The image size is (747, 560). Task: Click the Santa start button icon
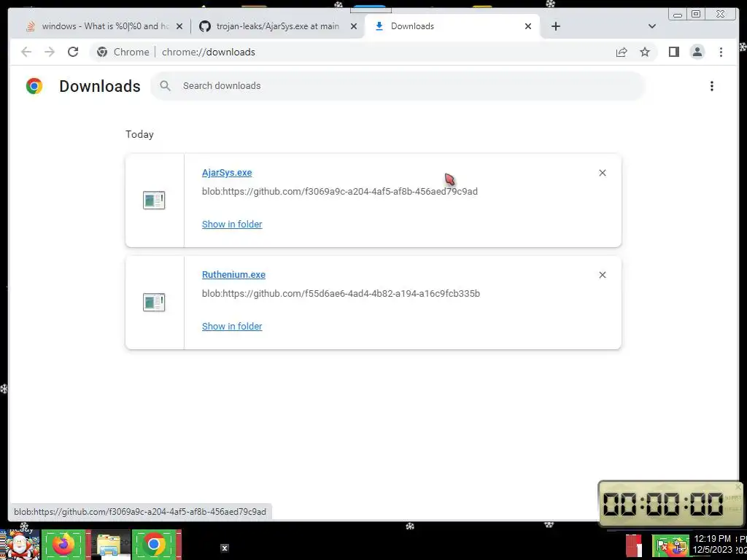[x=20, y=545]
